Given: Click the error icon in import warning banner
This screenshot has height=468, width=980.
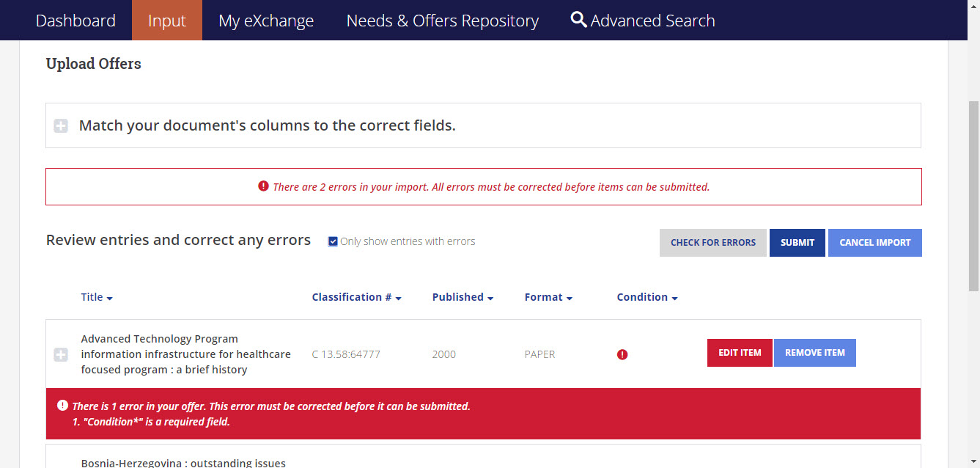Looking at the screenshot, I should 264,186.
